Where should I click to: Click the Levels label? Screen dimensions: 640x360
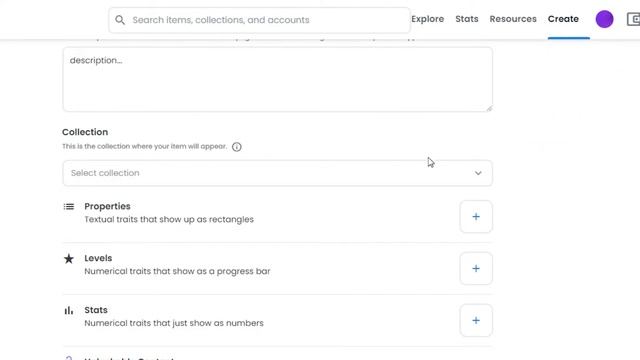point(98,258)
